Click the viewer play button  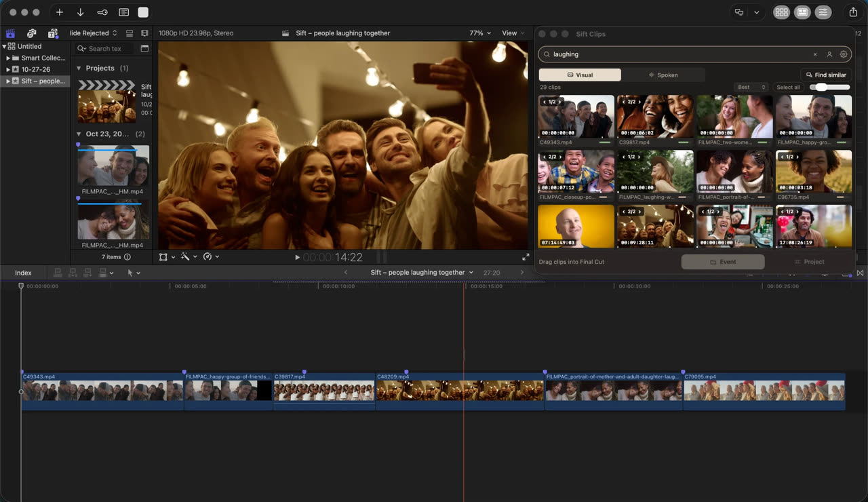coord(297,258)
